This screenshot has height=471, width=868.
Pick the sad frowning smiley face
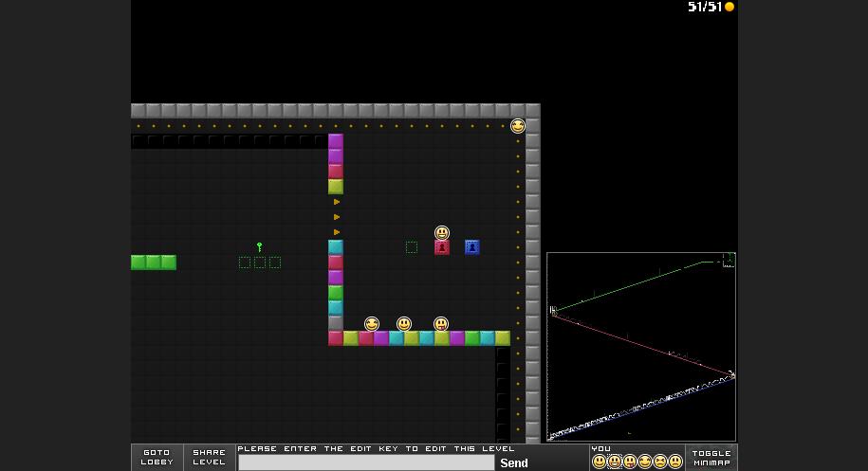pos(675,461)
